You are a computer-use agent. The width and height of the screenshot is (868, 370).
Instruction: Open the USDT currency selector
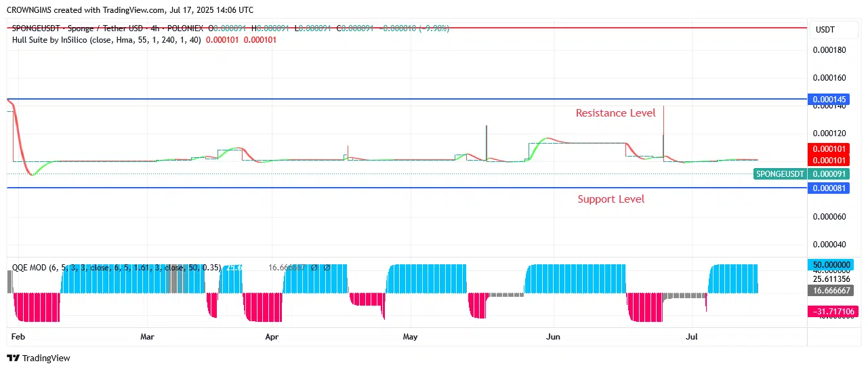point(825,30)
